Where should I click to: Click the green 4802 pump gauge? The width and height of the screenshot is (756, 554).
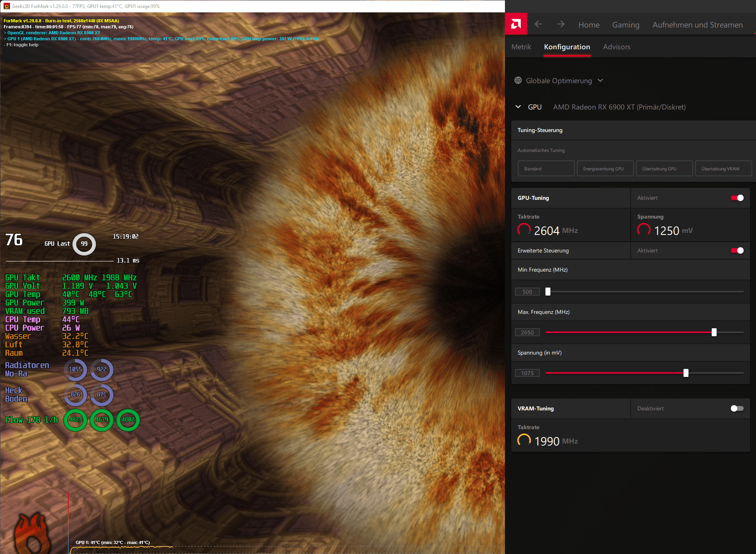point(128,420)
